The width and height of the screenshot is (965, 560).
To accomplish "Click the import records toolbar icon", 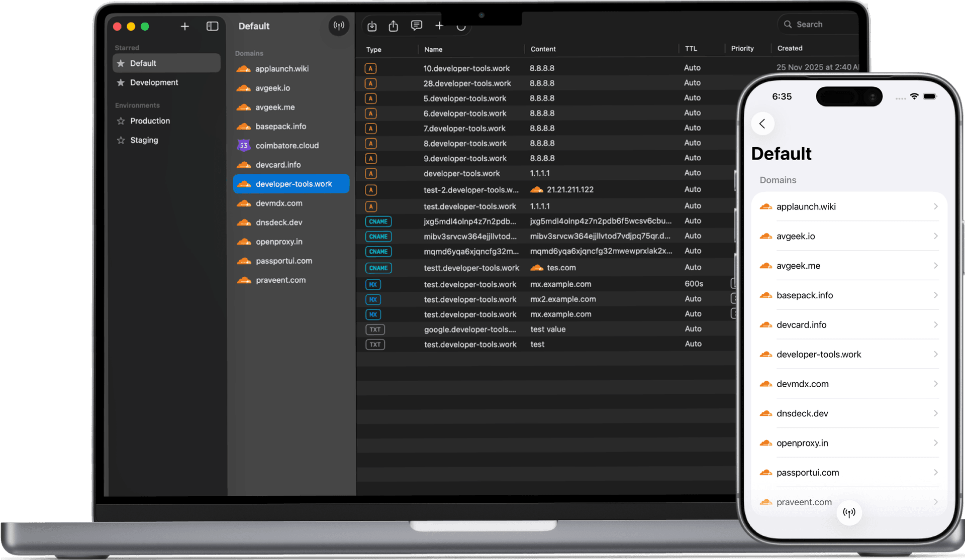I will click(x=372, y=26).
